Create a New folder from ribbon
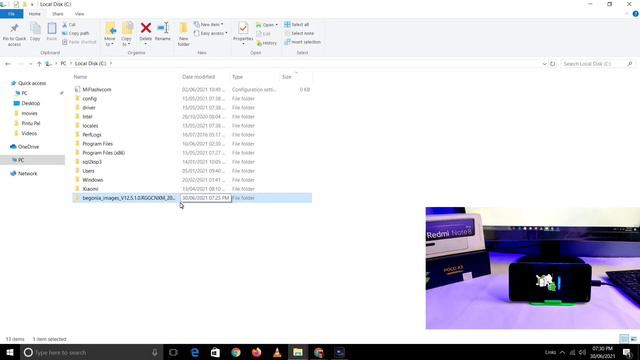Screen dimensions: 640x360 pyautogui.click(x=184, y=34)
